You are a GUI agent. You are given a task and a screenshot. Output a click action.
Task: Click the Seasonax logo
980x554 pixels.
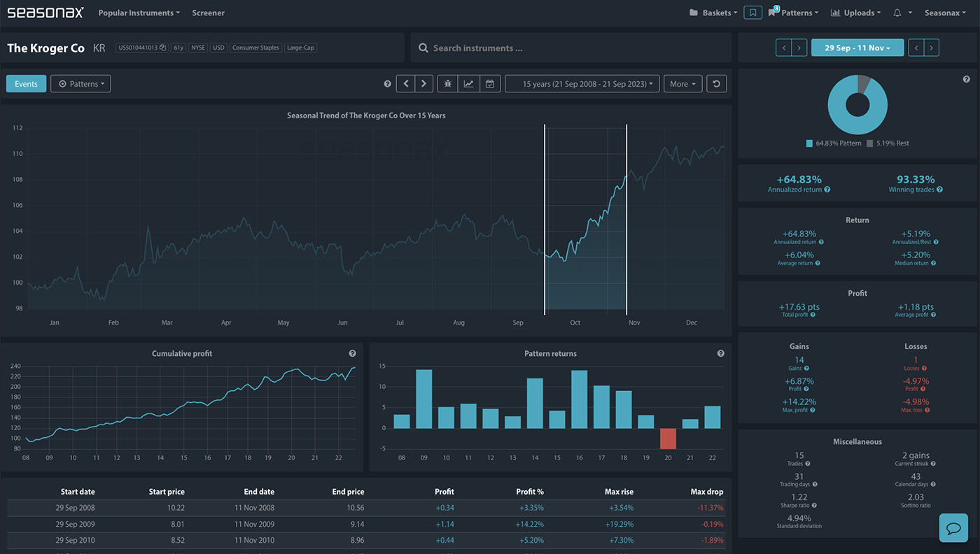coord(45,13)
